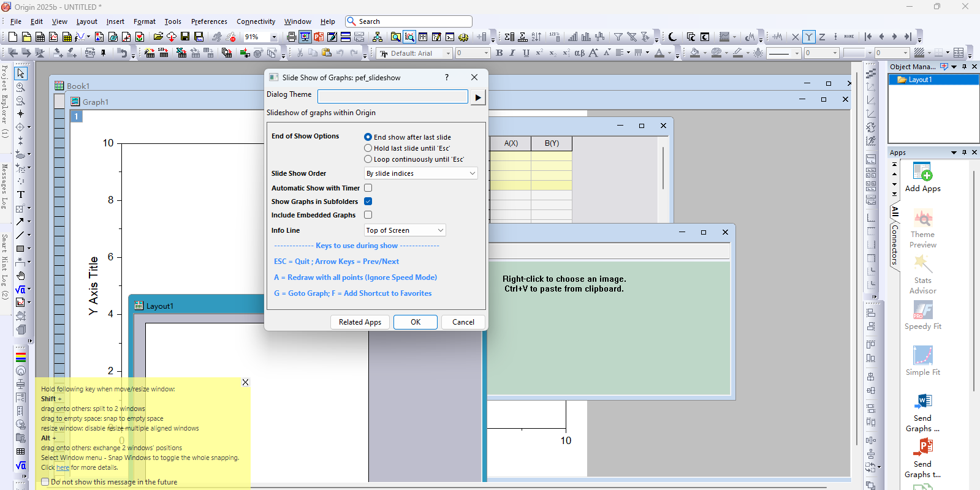Click the Open file folder icon
The width and height of the screenshot is (980, 490).
pos(158,37)
